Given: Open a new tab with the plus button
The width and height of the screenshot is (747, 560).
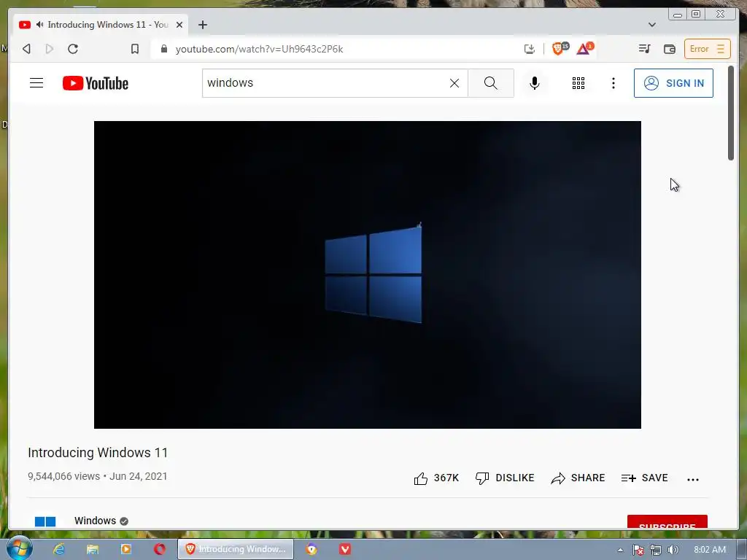Looking at the screenshot, I should coord(203,25).
